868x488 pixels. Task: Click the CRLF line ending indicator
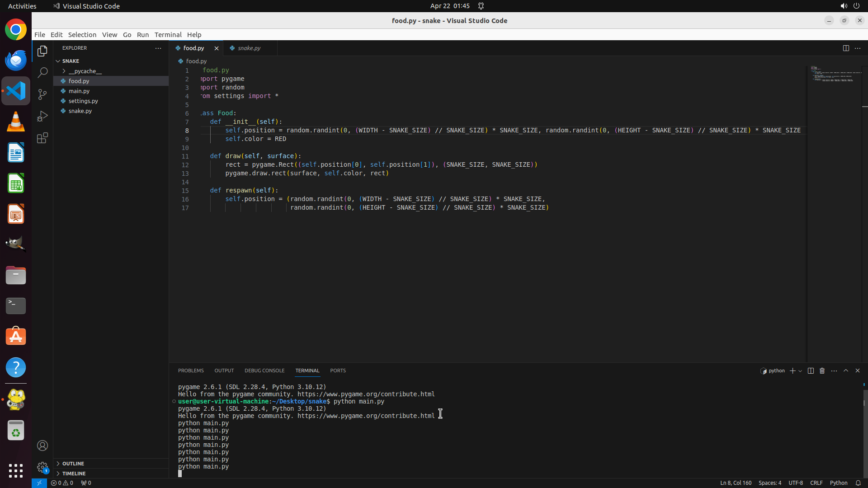point(816,483)
